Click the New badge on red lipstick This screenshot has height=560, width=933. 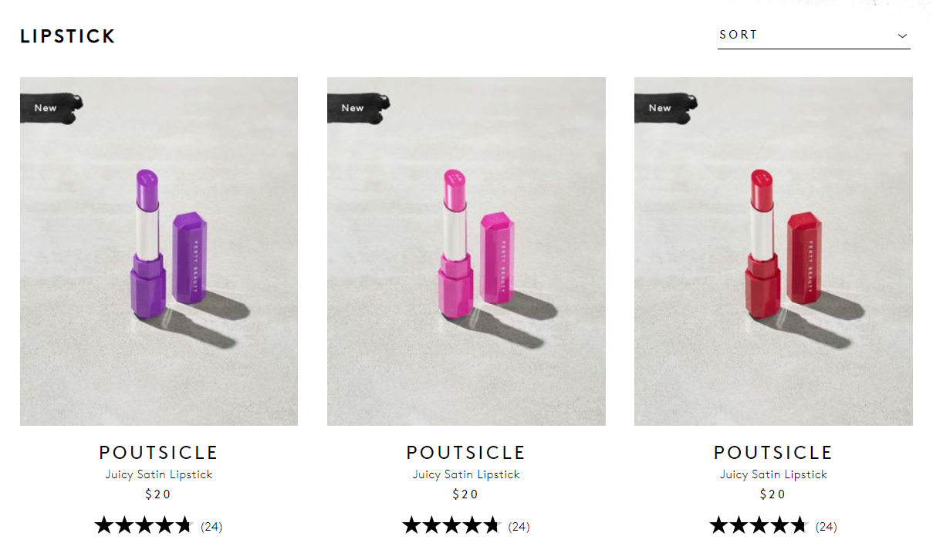coord(661,108)
